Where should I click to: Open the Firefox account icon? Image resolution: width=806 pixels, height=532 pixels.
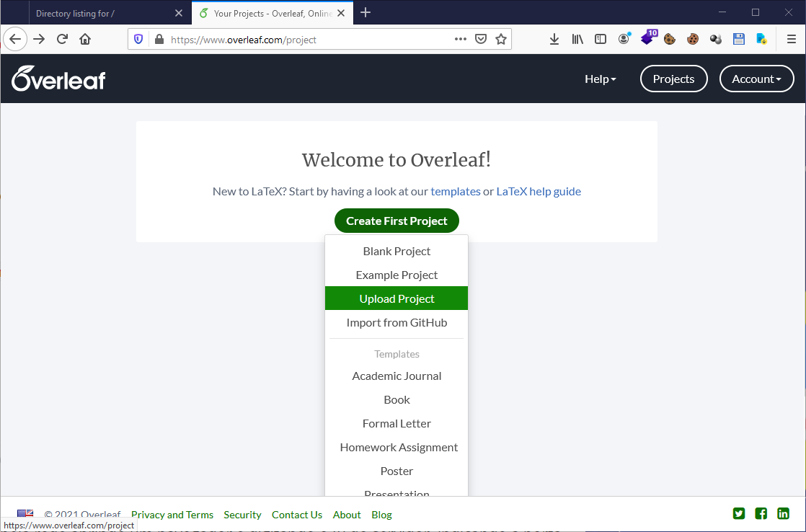point(624,38)
